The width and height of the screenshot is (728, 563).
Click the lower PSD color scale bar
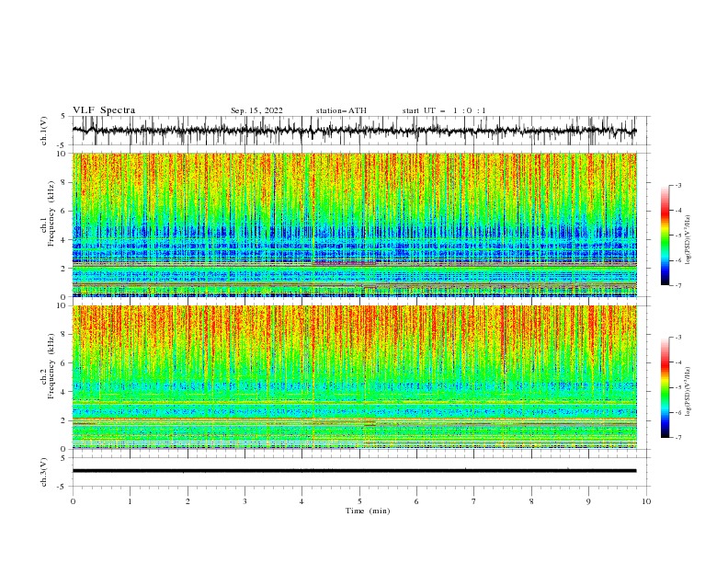[x=665, y=387]
